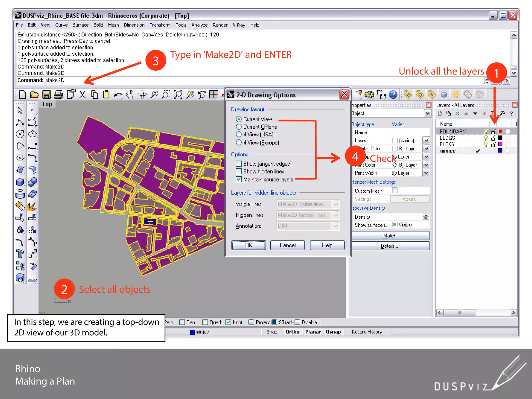Open Help question mark icon in toolbar

coord(393,95)
